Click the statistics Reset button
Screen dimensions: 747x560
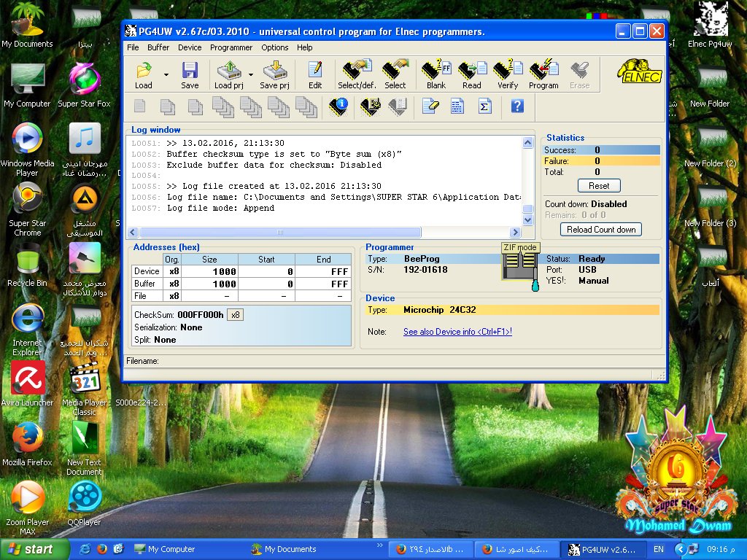(x=599, y=186)
